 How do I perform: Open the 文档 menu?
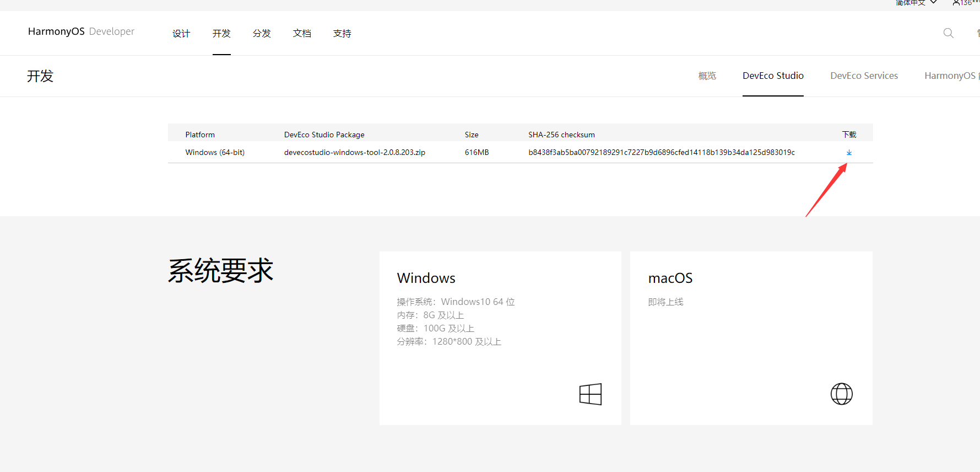(302, 34)
